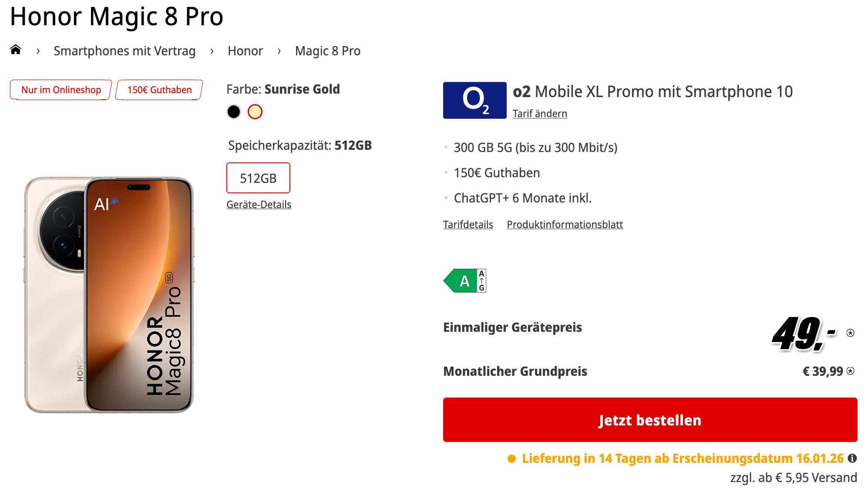Image resolution: width=868 pixels, height=489 pixels.
Task: Open delivery info icon next to release date
Action: pyautogui.click(x=852, y=458)
